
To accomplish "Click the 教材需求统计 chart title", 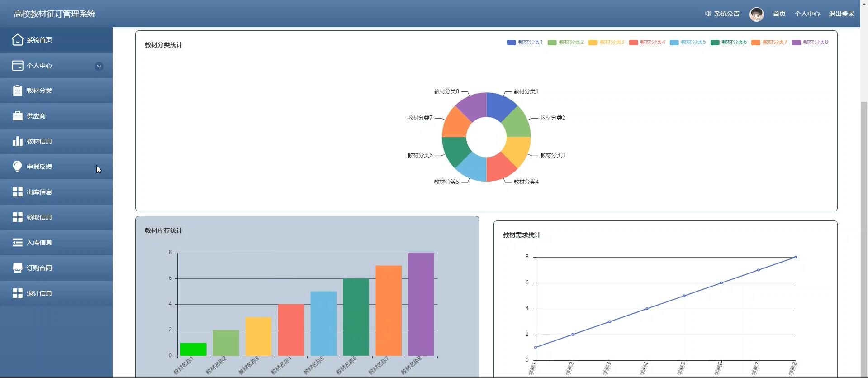I will [522, 235].
